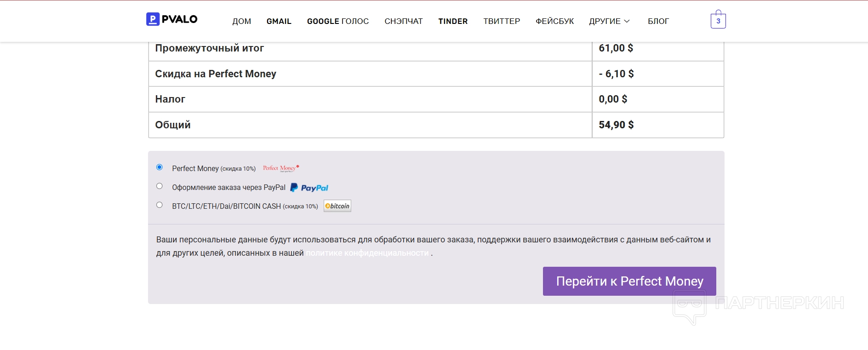Open the shopping cart icon showing 3 items
Image resolution: width=868 pixels, height=350 pixels.
click(x=718, y=20)
